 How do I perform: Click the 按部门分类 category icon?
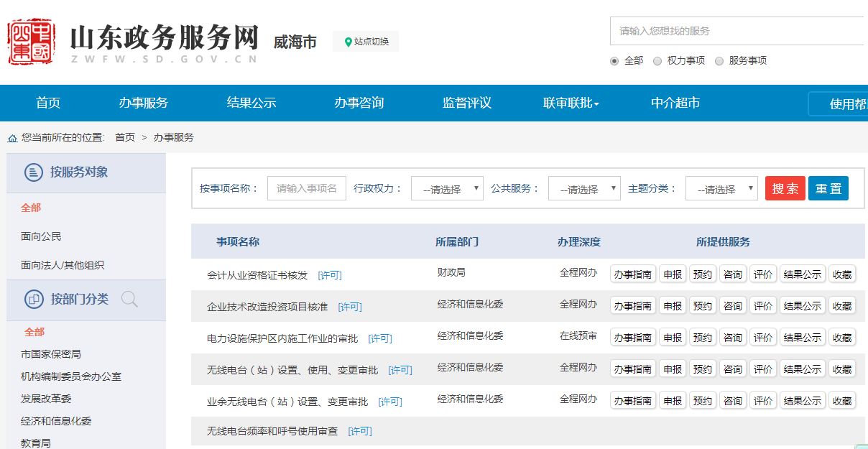click(34, 300)
